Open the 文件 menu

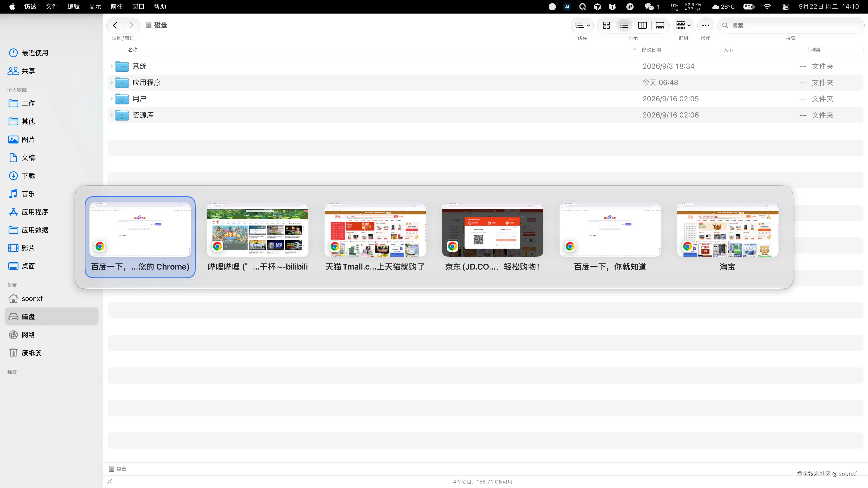pos(52,7)
